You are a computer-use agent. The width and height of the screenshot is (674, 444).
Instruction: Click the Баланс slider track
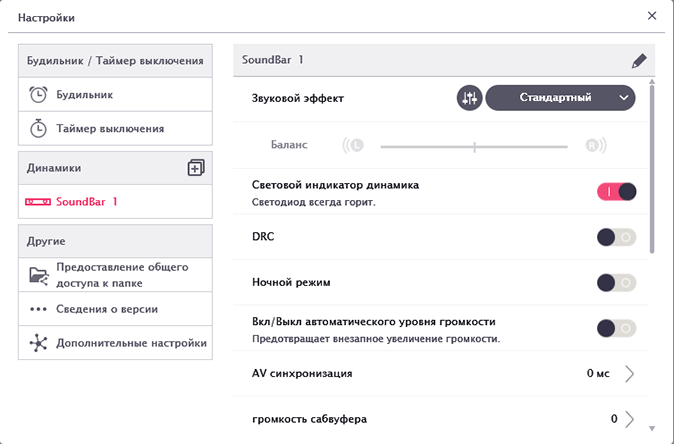[x=475, y=146]
